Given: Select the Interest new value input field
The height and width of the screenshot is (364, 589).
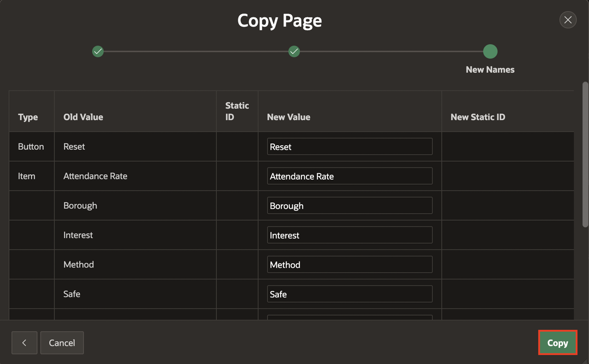Looking at the screenshot, I should tap(350, 235).
